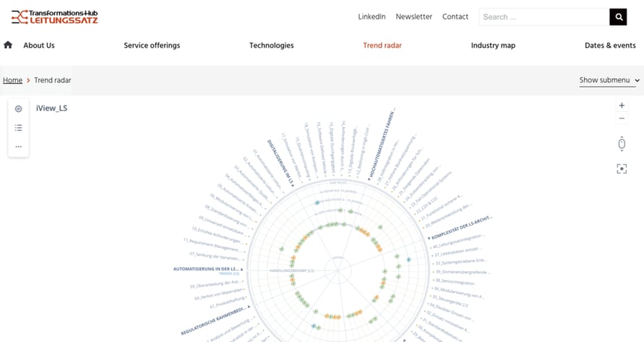644x342 pixels.
Task: Select the 36_Modularisierung von A label
Action: pos(458,293)
